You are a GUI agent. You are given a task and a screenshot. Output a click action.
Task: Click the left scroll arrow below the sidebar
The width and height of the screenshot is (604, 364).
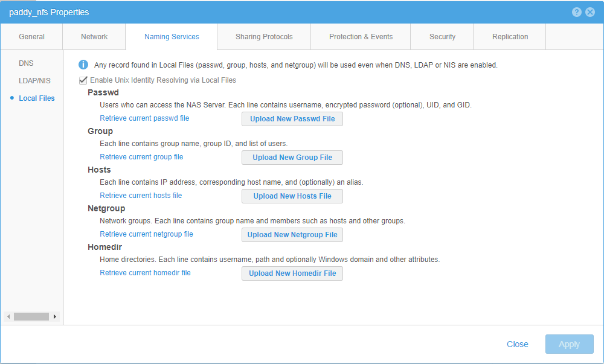click(8, 316)
